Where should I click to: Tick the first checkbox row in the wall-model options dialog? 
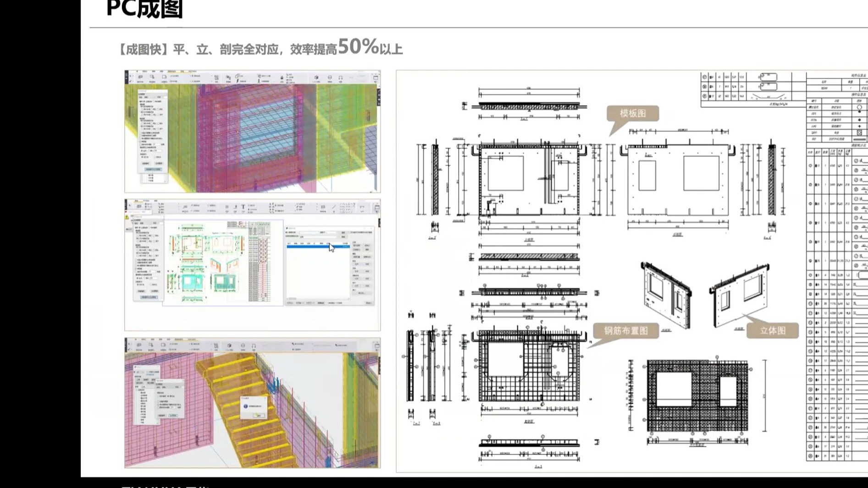[151, 109]
